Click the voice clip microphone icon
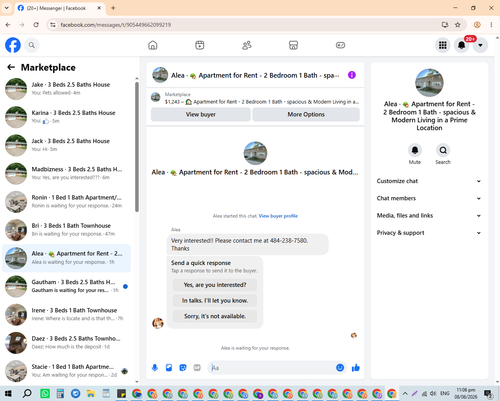Screen dimensions: 500x401 (155, 368)
